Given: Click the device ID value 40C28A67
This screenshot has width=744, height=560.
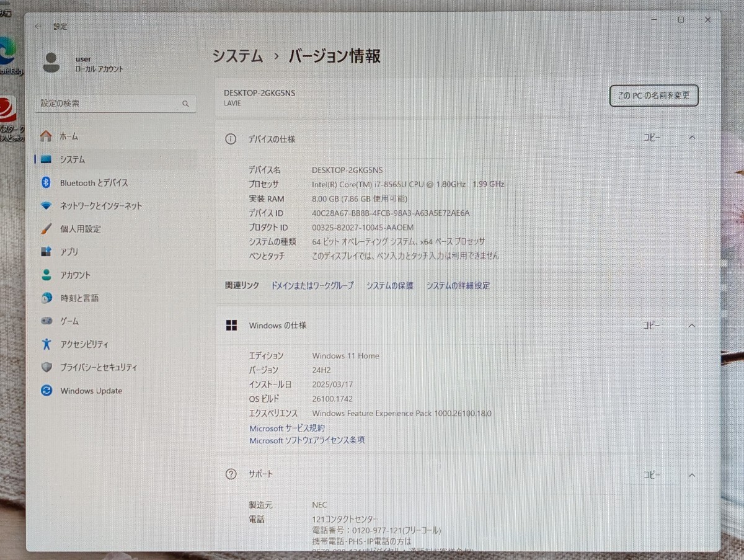Looking at the screenshot, I should click(x=391, y=213).
